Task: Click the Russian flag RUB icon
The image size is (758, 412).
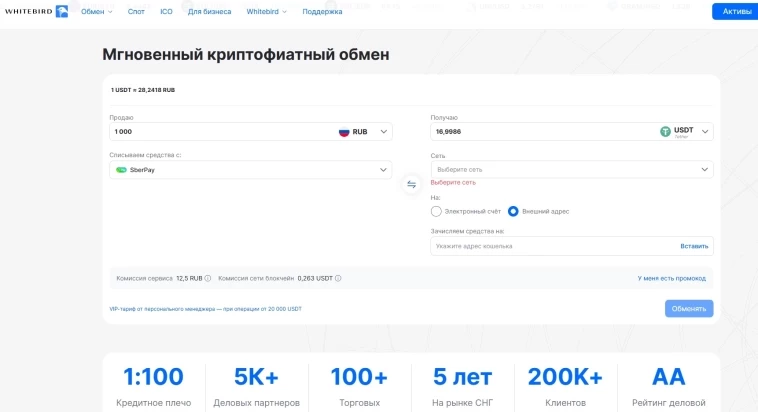Action: [344, 132]
